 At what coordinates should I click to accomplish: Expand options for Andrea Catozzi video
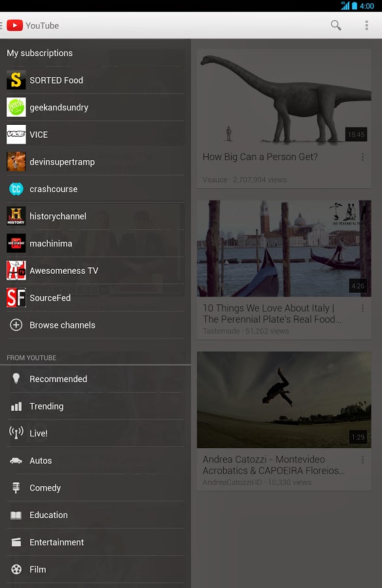click(x=362, y=459)
